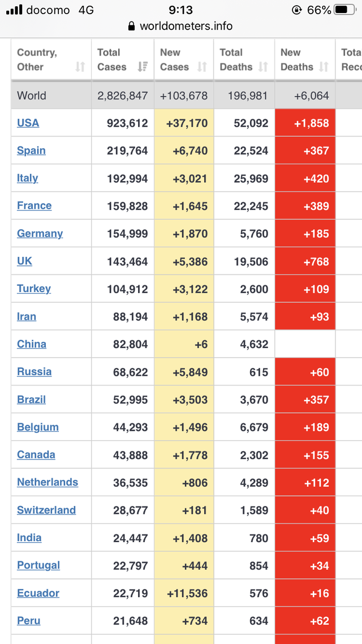Follow the Italy link

point(28,178)
